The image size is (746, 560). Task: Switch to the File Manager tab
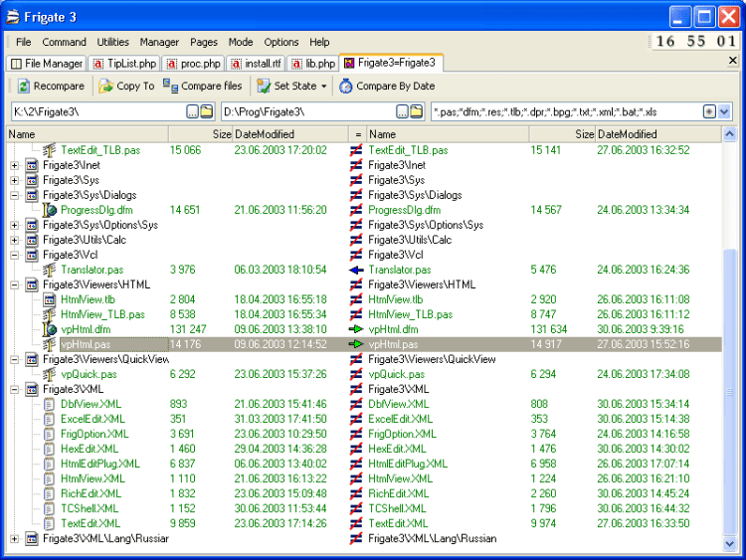pos(47,64)
